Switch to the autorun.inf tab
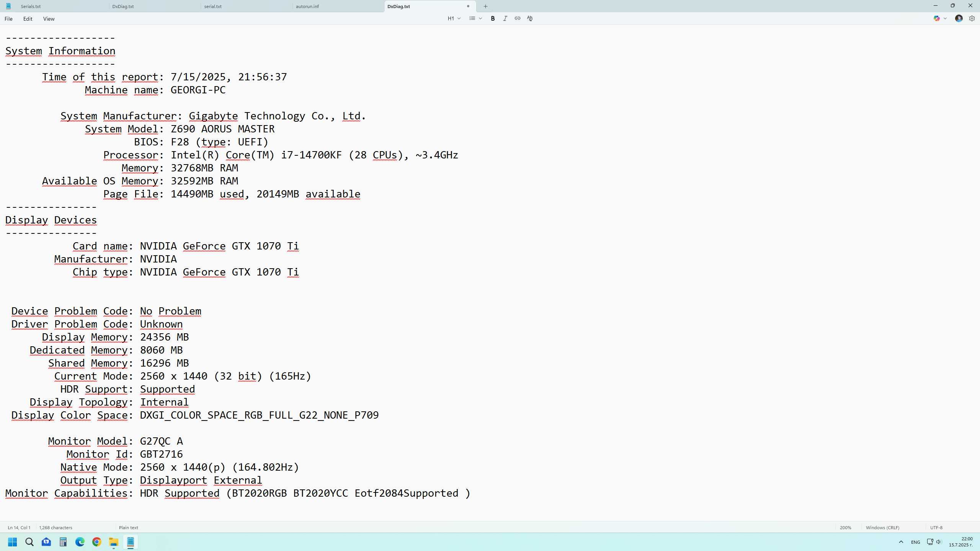Screen dimensions: 980x551 coord(307,7)
